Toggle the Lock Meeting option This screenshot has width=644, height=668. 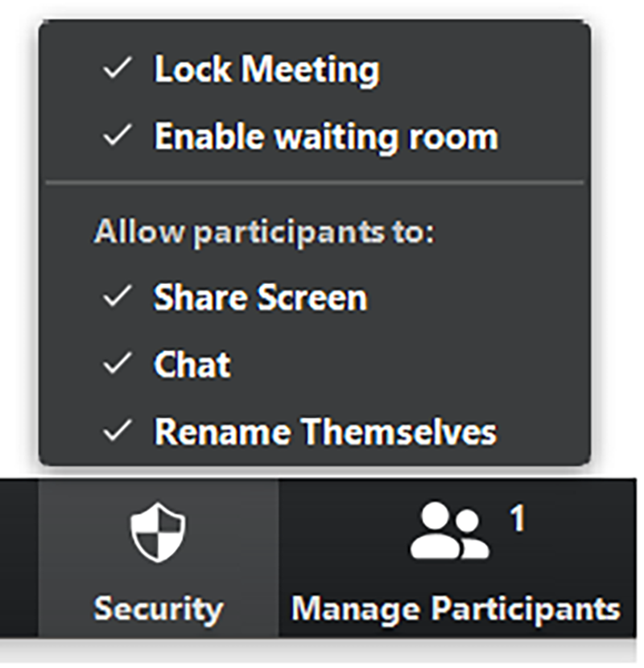266,70
